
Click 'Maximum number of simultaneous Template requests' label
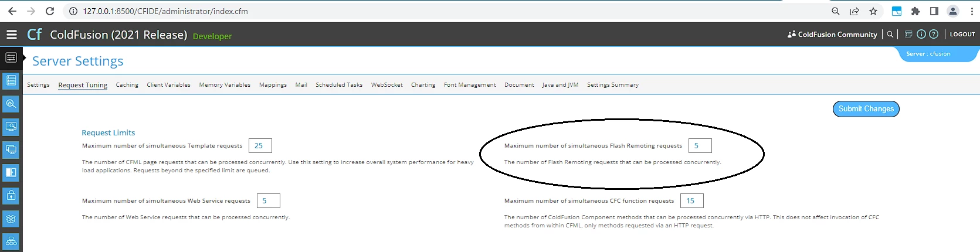click(162, 146)
